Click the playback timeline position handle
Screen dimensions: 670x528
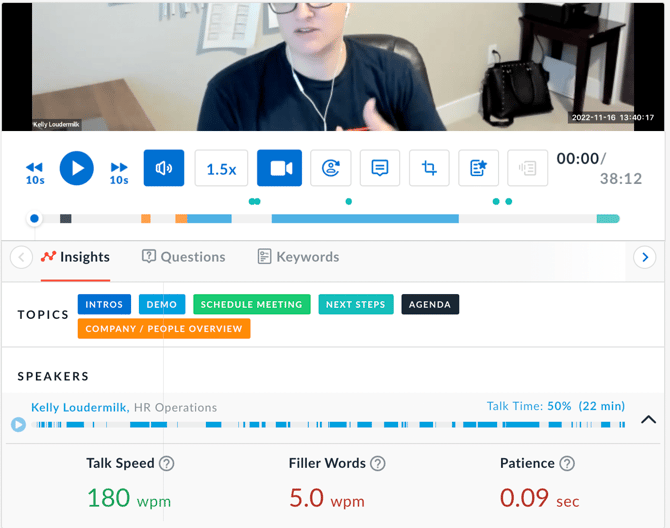coord(35,218)
